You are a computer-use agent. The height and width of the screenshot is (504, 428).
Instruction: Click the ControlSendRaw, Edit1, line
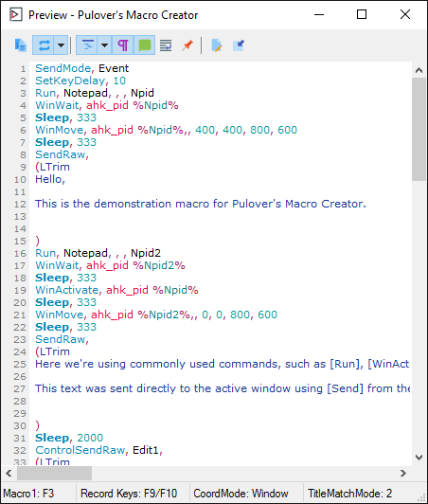(99, 450)
